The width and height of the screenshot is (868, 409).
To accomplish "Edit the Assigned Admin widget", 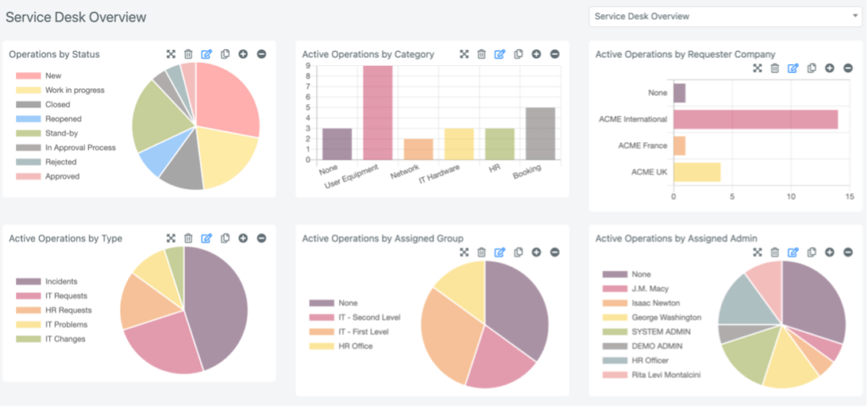I will (x=793, y=252).
